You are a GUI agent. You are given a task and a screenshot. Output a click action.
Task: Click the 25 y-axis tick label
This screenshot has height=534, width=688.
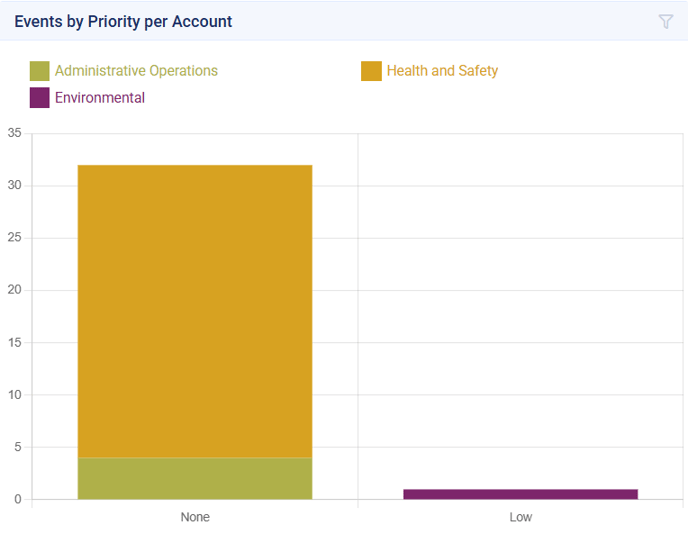click(x=14, y=238)
